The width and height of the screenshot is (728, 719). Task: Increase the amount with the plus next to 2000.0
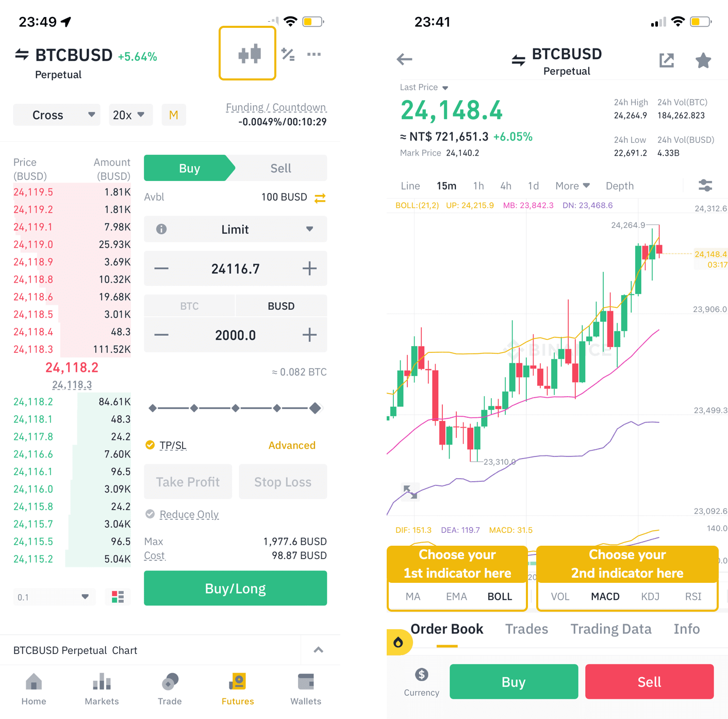tap(309, 335)
